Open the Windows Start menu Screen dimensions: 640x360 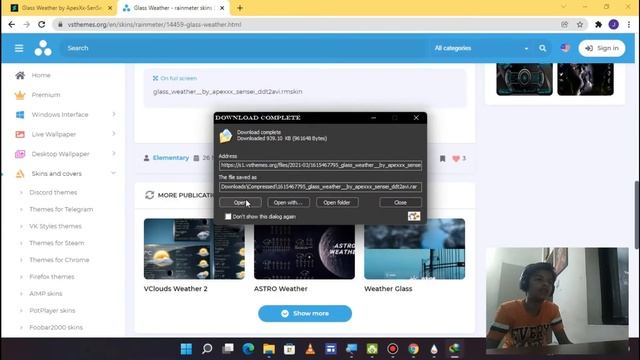186,349
